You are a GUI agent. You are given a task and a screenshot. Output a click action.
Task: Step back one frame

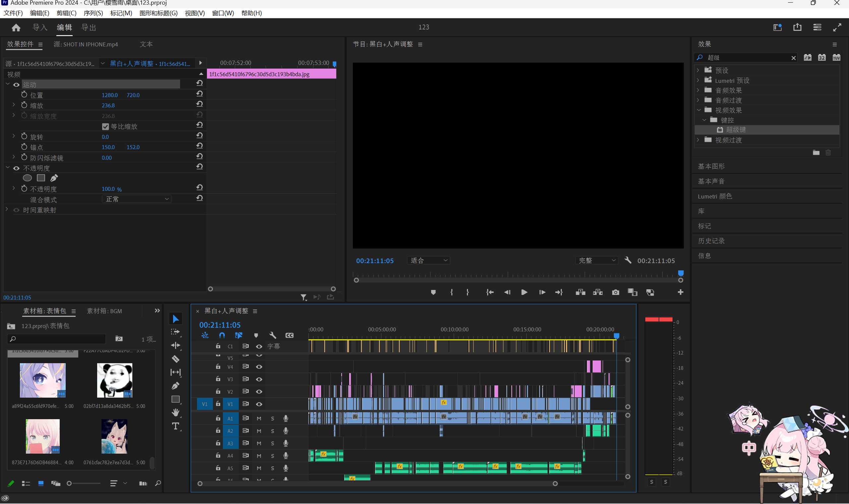507,292
